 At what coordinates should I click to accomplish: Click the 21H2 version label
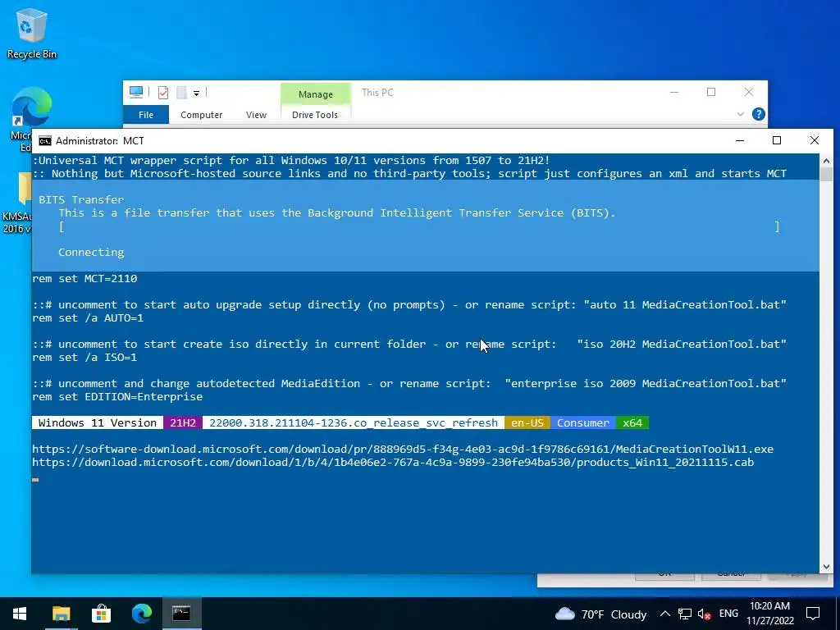point(183,422)
